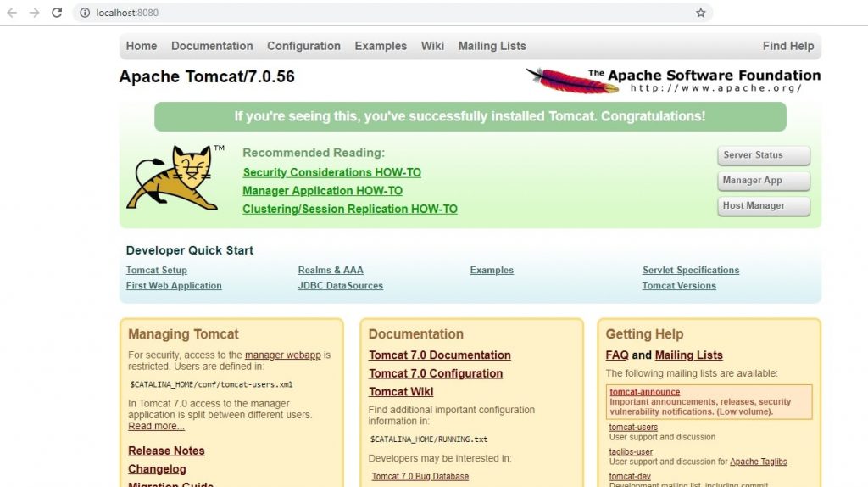Viewport: 868px width, 487px height.
Task: Open the Tomcat Setup link
Action: click(157, 270)
